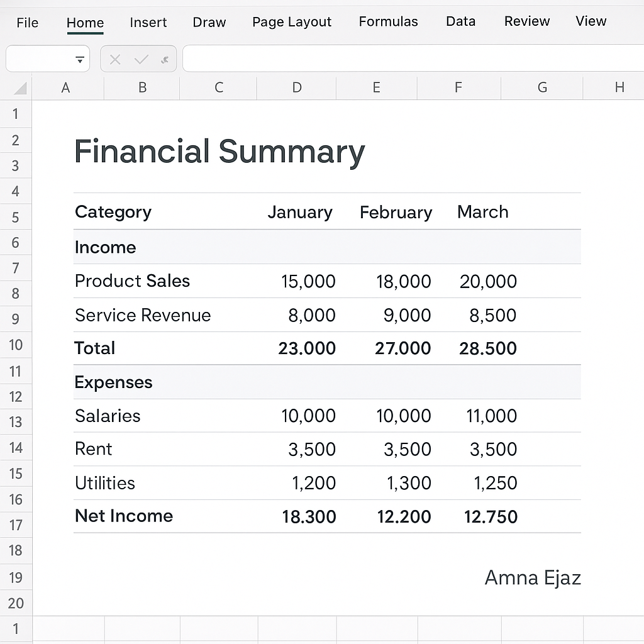Screen dimensions: 644x644
Task: Select column D header
Action: click(x=297, y=88)
